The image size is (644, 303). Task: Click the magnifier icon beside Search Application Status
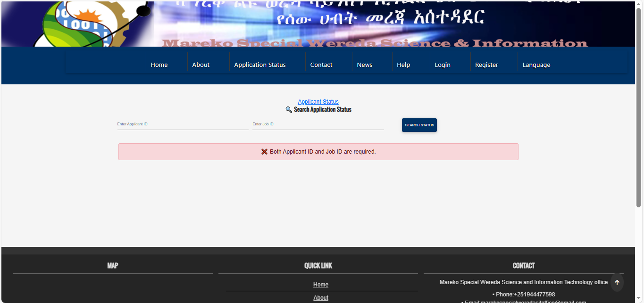(x=289, y=110)
